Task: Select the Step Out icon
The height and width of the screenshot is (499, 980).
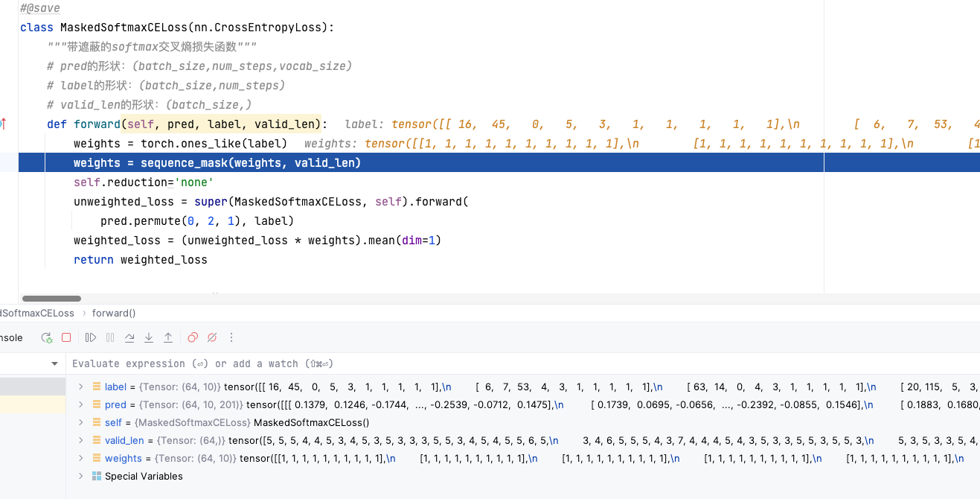Action: pos(167,337)
